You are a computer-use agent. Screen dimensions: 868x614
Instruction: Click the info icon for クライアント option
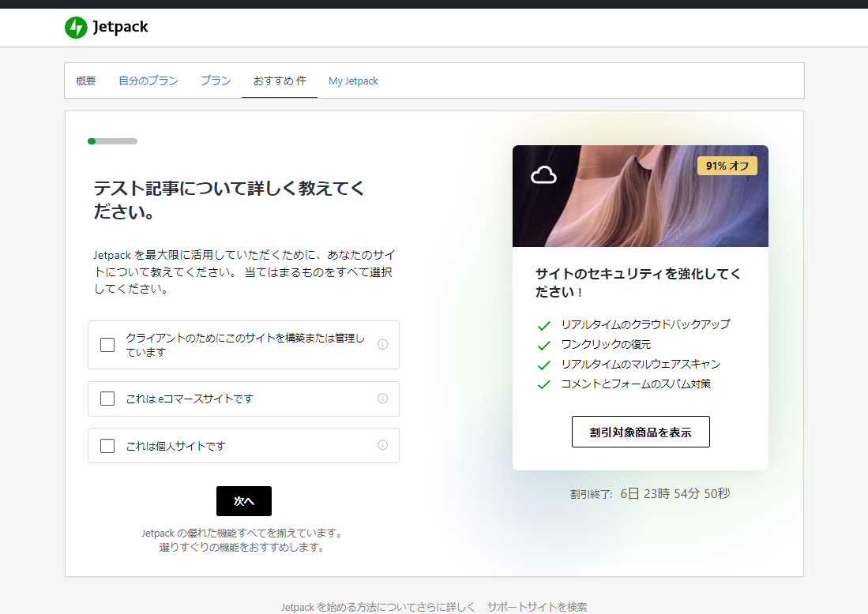coord(382,344)
